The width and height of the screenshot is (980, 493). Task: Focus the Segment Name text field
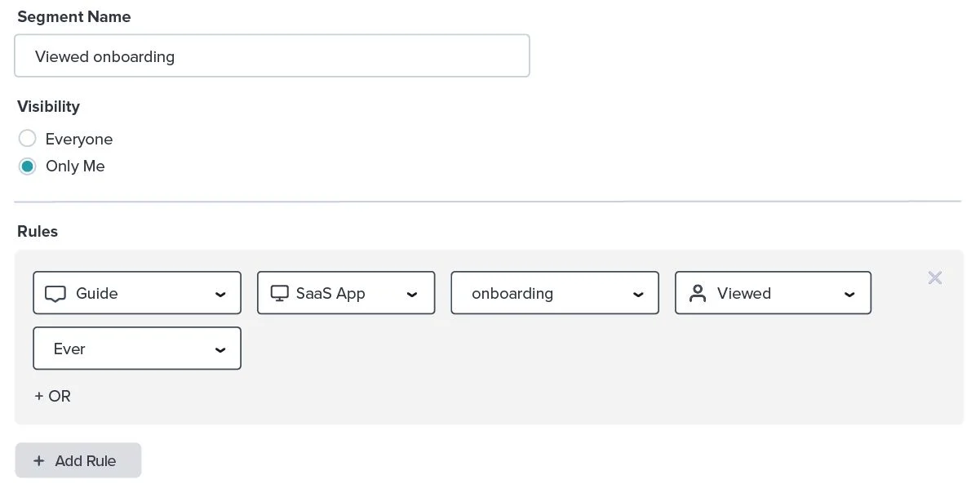pos(272,56)
